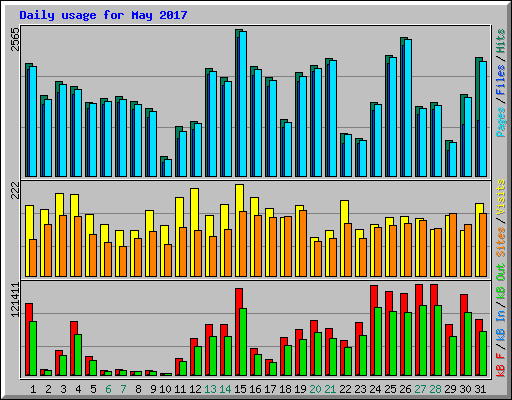Click the green kB Out bar for day 15
This screenshot has height=400, width=512.
(x=243, y=342)
